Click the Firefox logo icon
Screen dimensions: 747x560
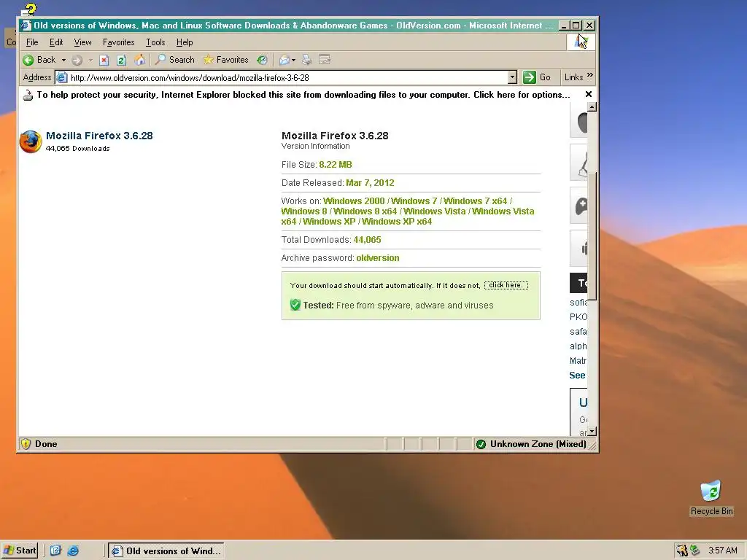tap(31, 141)
